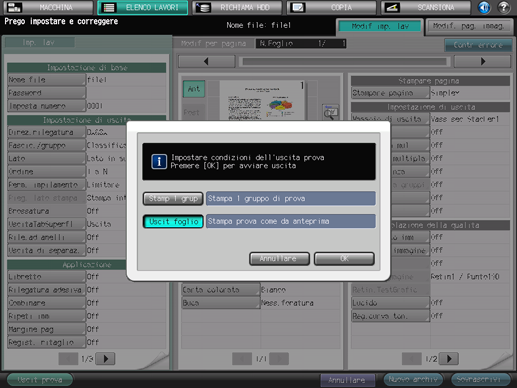The width and height of the screenshot is (517, 388).
Task: Open Carta colorata setting
Action: click(220, 290)
